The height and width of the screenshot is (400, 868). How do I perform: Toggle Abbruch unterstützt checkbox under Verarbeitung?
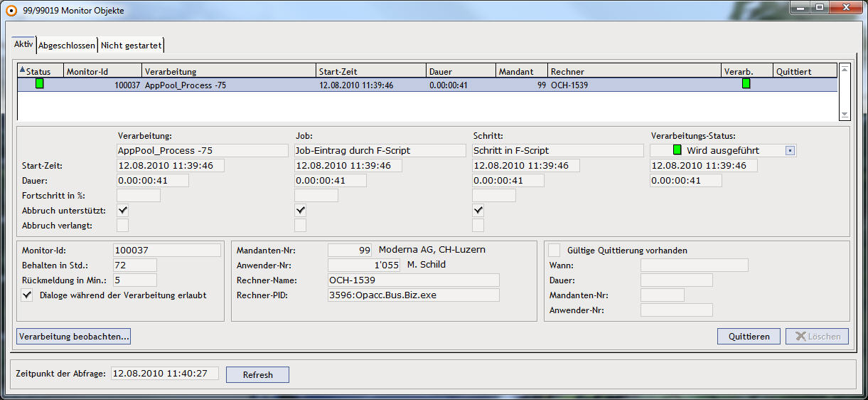123,211
